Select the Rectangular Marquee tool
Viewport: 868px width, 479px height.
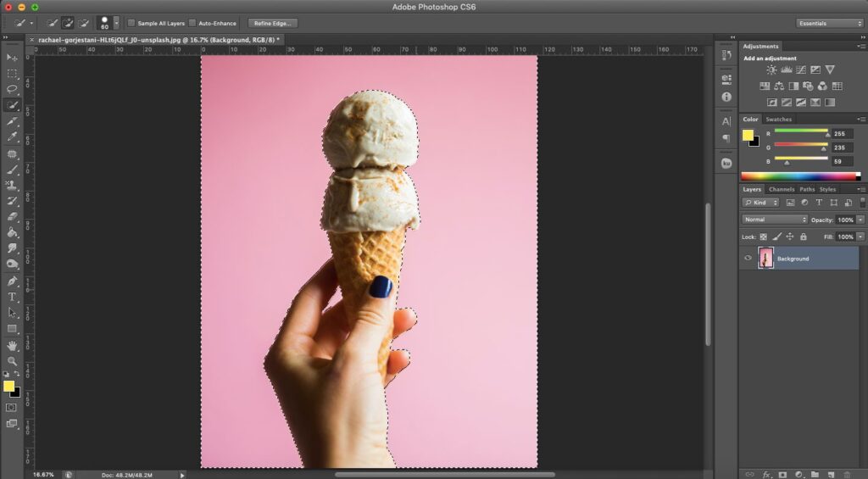12,74
